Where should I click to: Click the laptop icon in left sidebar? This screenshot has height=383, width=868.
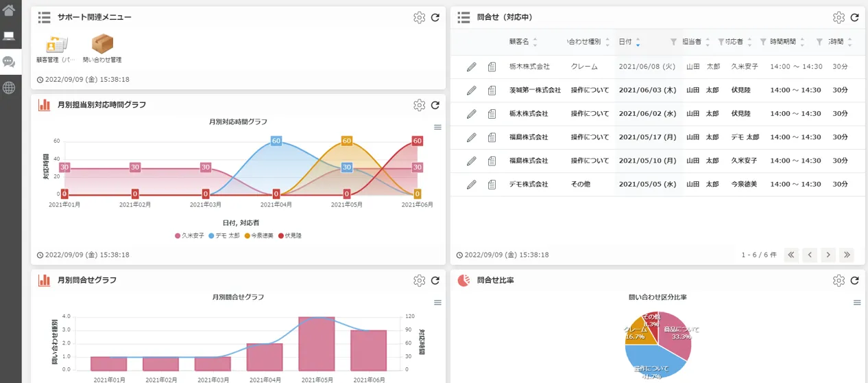coord(9,36)
